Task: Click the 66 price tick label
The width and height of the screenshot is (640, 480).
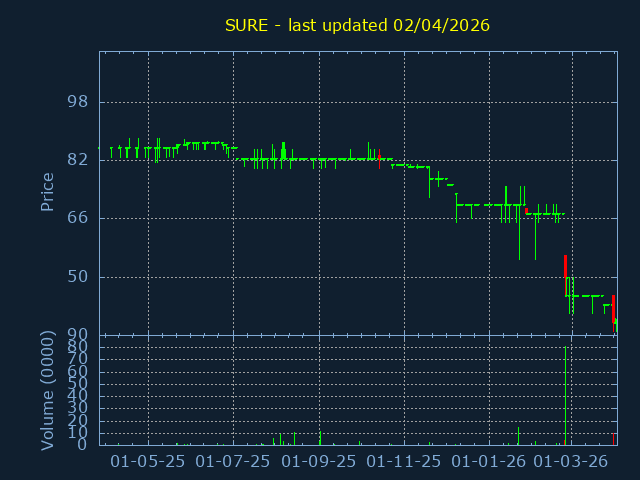Action: (x=77, y=218)
